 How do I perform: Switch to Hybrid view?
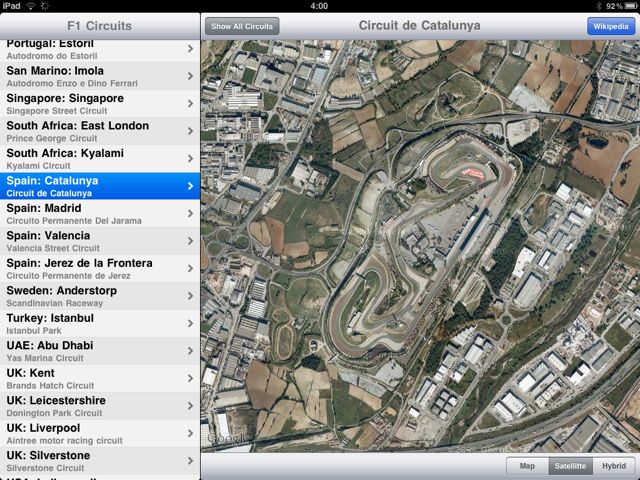click(x=613, y=466)
